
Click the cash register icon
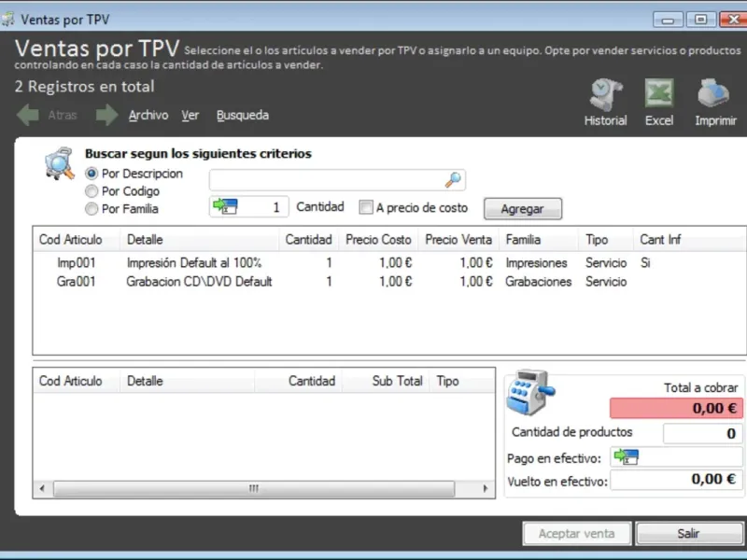coord(529,393)
